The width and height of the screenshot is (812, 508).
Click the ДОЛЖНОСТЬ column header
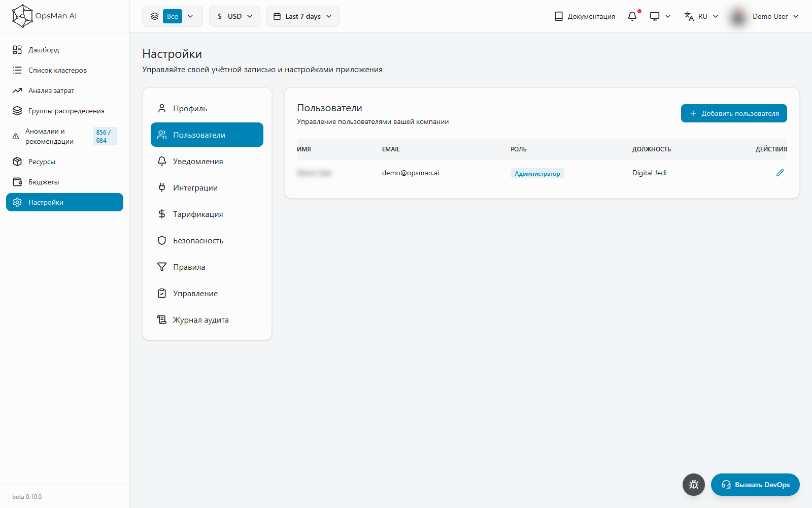(x=652, y=149)
